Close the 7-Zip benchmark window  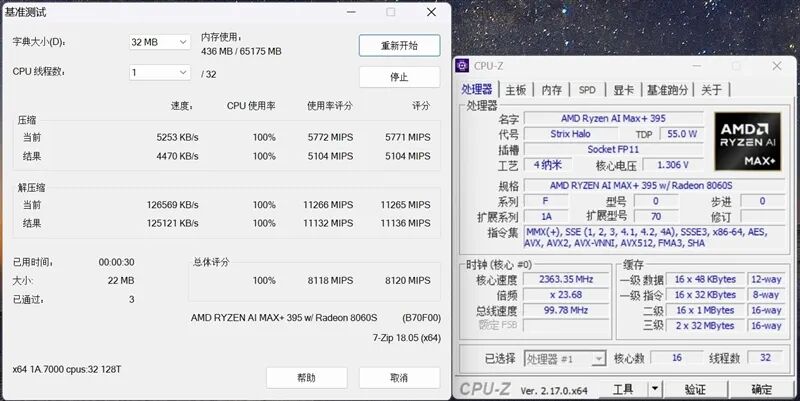click(431, 12)
